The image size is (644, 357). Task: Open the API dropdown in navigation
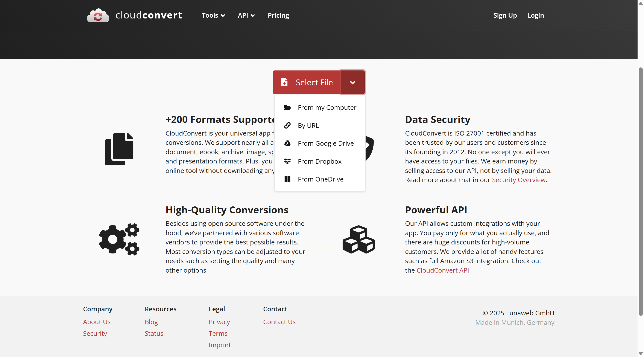[246, 15]
